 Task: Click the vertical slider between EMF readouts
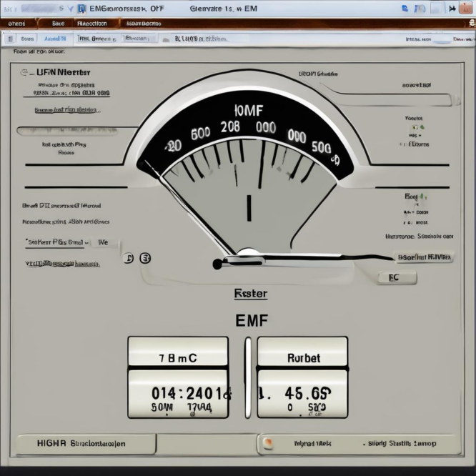tap(248, 377)
